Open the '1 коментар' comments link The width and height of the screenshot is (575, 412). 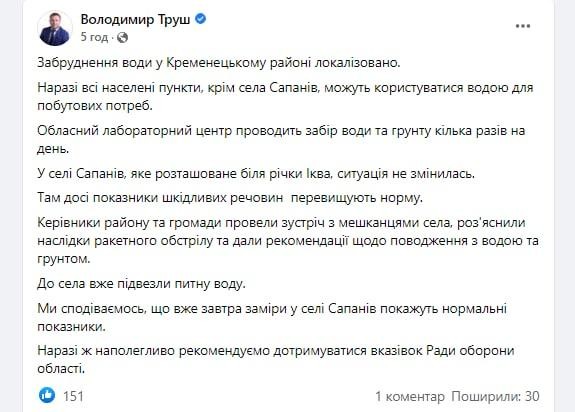click(410, 396)
